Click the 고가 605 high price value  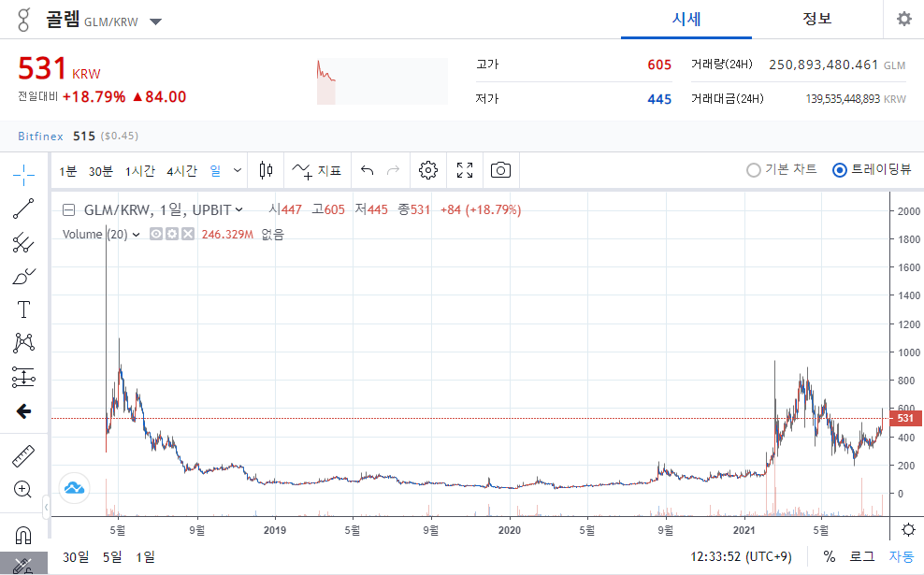[659, 65]
